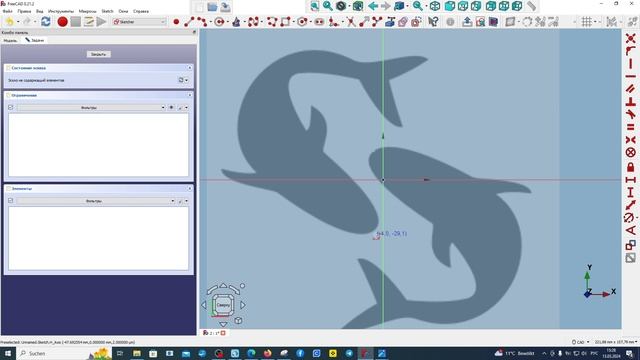Click the View section icon
The image size is (640, 360).
[x=493, y=22]
